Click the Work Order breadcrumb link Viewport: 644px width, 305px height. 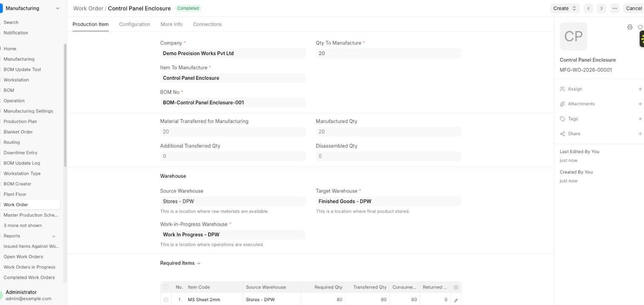[x=88, y=8]
